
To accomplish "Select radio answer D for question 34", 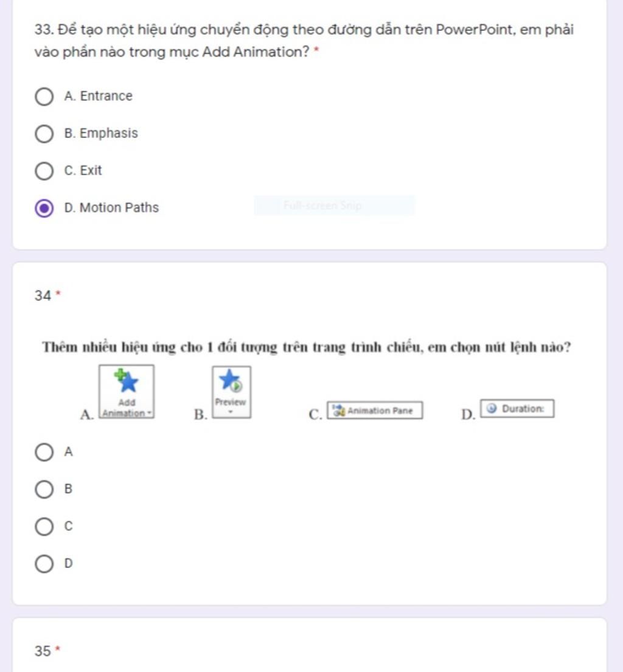I will [44, 564].
